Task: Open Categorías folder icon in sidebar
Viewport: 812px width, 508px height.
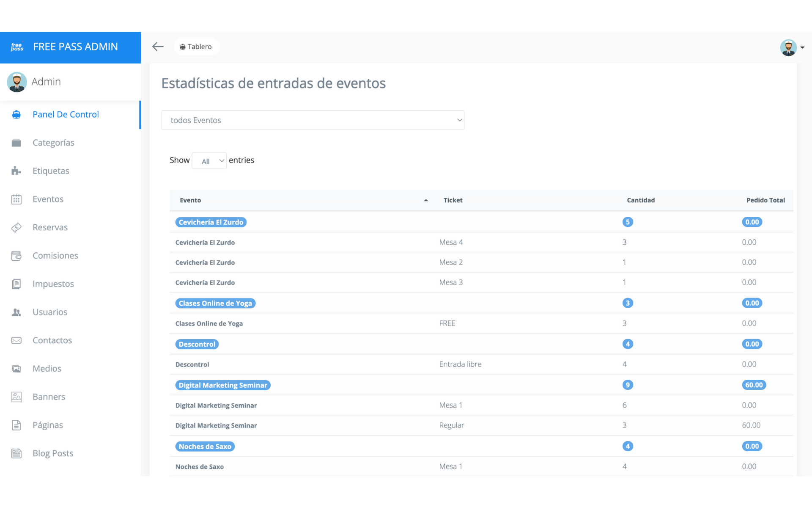Action: point(16,143)
